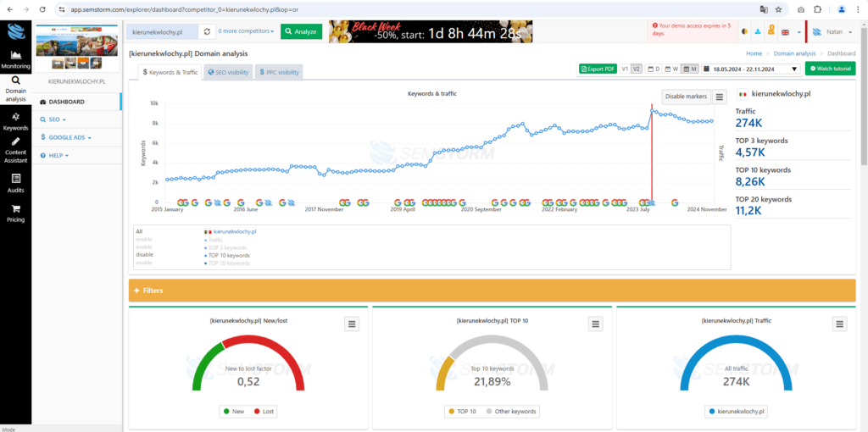The image size is (868, 432).
Task: Open the browser profile avatar
Action: pos(842,9)
